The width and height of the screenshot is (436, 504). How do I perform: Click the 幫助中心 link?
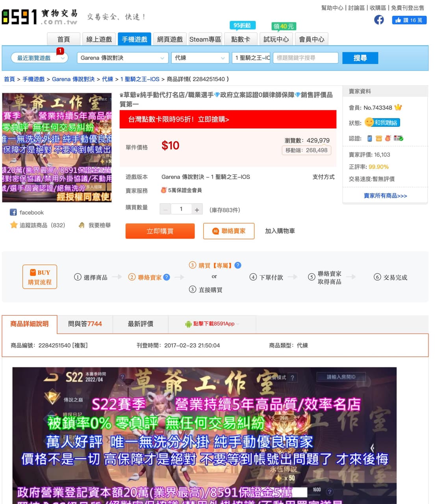(332, 8)
